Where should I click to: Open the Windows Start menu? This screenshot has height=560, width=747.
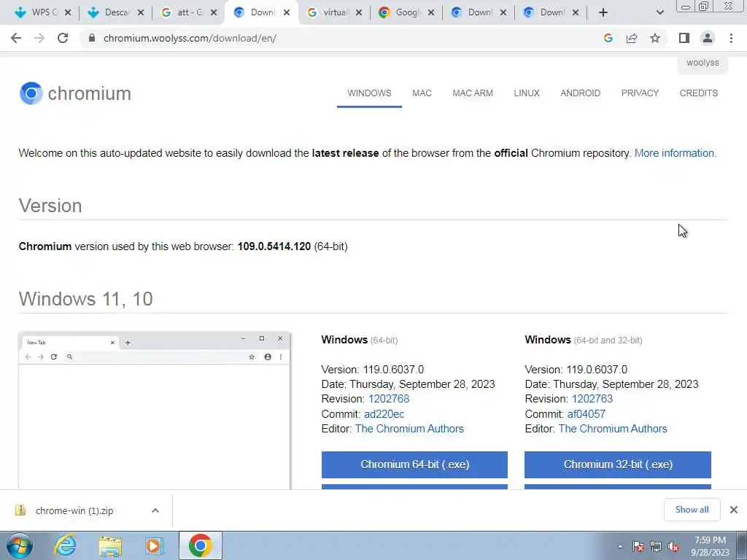click(20, 545)
